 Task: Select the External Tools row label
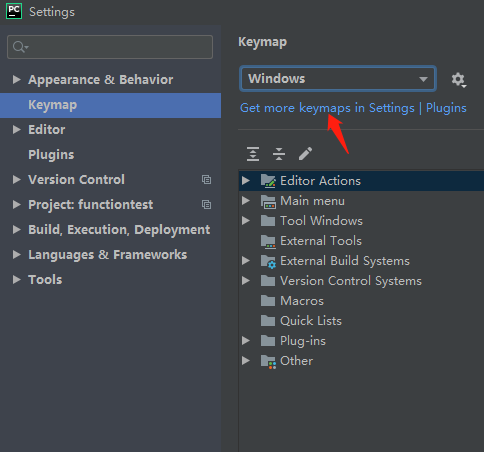[x=321, y=241]
